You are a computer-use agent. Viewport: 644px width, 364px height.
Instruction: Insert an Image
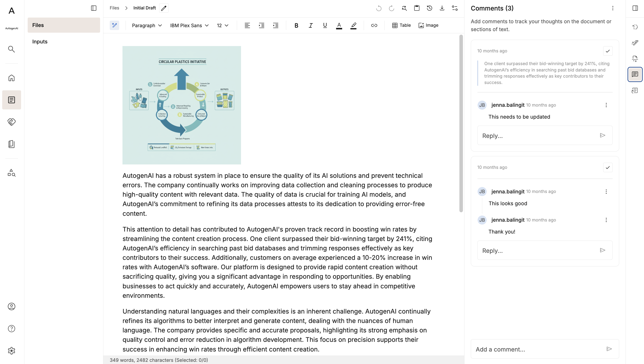428,25
